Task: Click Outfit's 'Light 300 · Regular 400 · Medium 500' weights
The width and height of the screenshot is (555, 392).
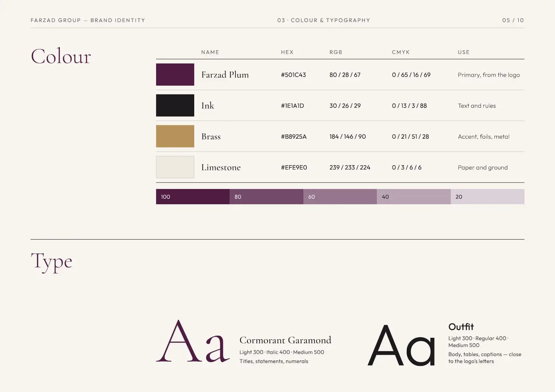Action: pos(478,342)
